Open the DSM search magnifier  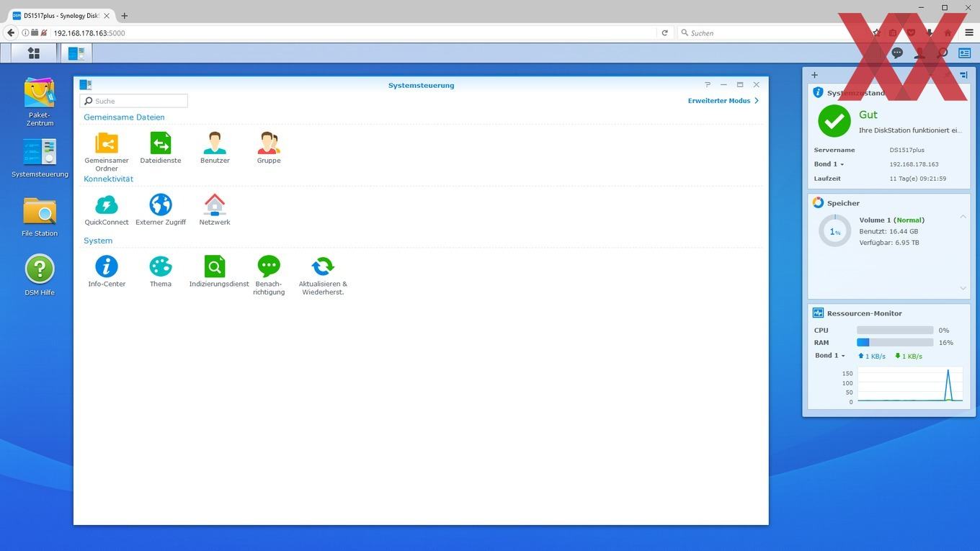click(942, 53)
